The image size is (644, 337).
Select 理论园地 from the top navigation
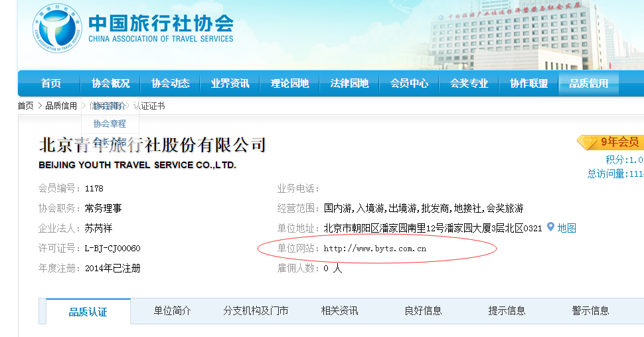point(290,83)
